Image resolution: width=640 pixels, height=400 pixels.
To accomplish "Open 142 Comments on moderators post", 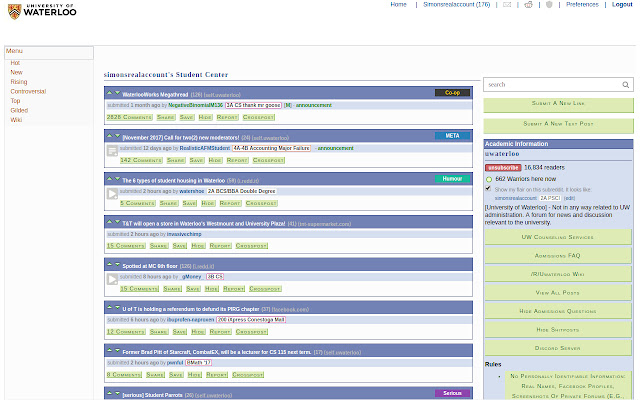I will (x=141, y=160).
